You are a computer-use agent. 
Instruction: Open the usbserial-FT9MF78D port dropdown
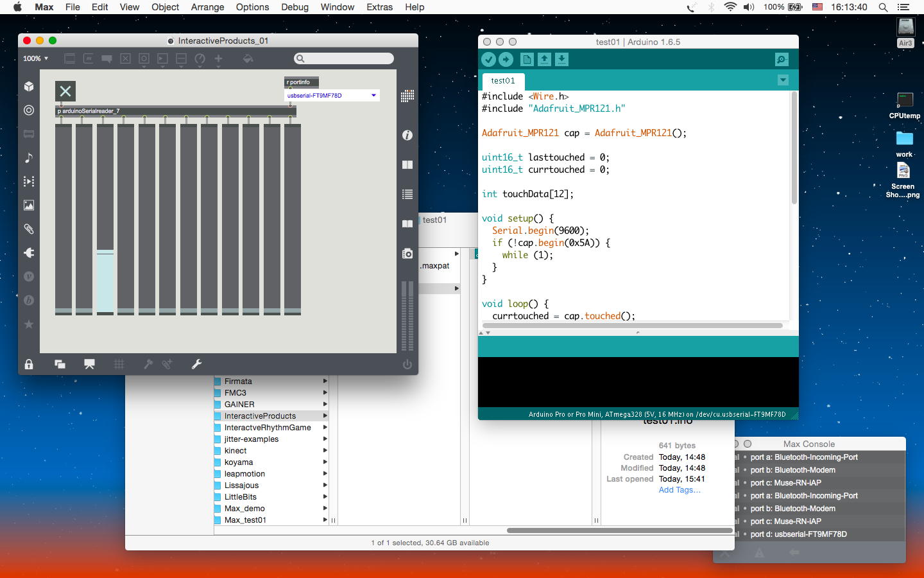pos(332,96)
